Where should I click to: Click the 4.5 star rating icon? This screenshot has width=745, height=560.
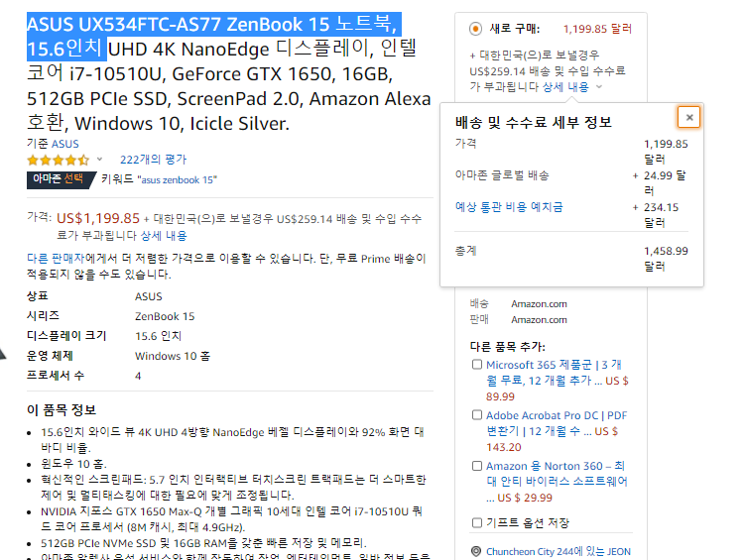(58, 160)
